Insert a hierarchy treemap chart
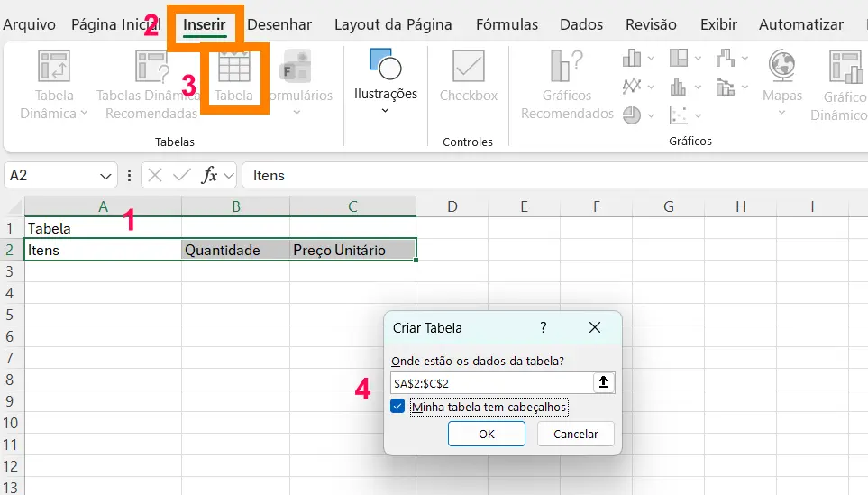 coord(679,58)
